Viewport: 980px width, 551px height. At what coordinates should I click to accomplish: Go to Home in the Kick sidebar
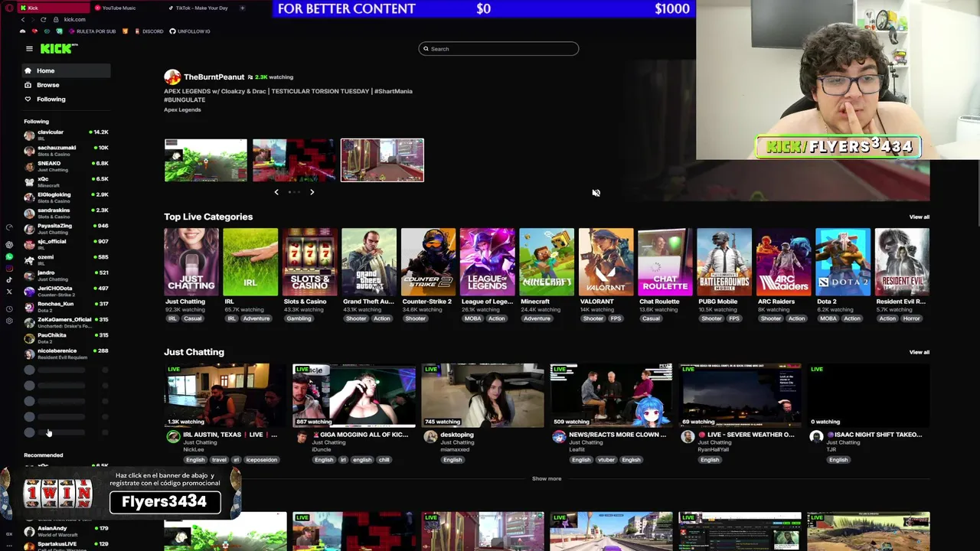click(x=66, y=70)
